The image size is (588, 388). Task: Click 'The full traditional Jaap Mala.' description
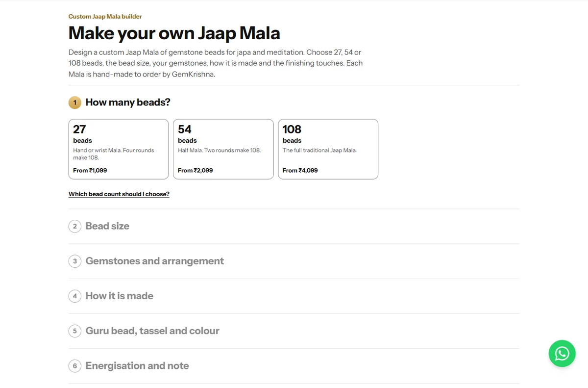pos(320,150)
